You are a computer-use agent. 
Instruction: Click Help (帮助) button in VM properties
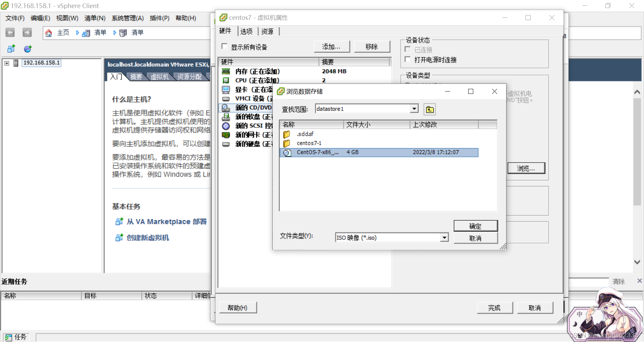pyautogui.click(x=238, y=308)
